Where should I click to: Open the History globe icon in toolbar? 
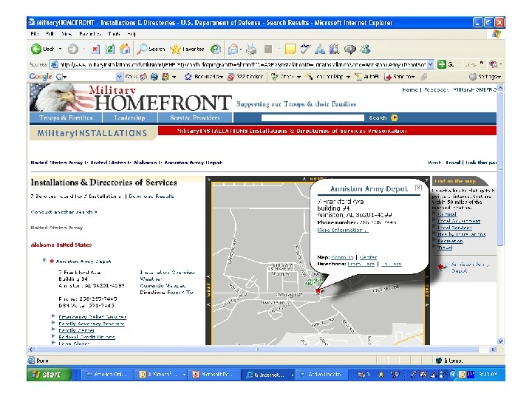coord(215,50)
